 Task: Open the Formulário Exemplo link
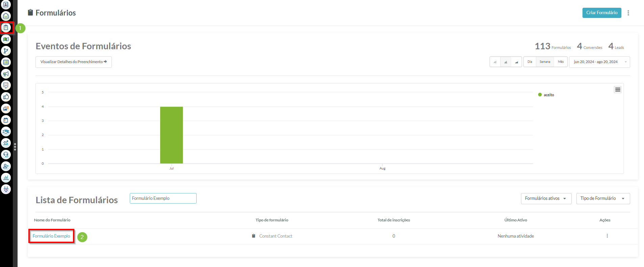[x=51, y=236]
